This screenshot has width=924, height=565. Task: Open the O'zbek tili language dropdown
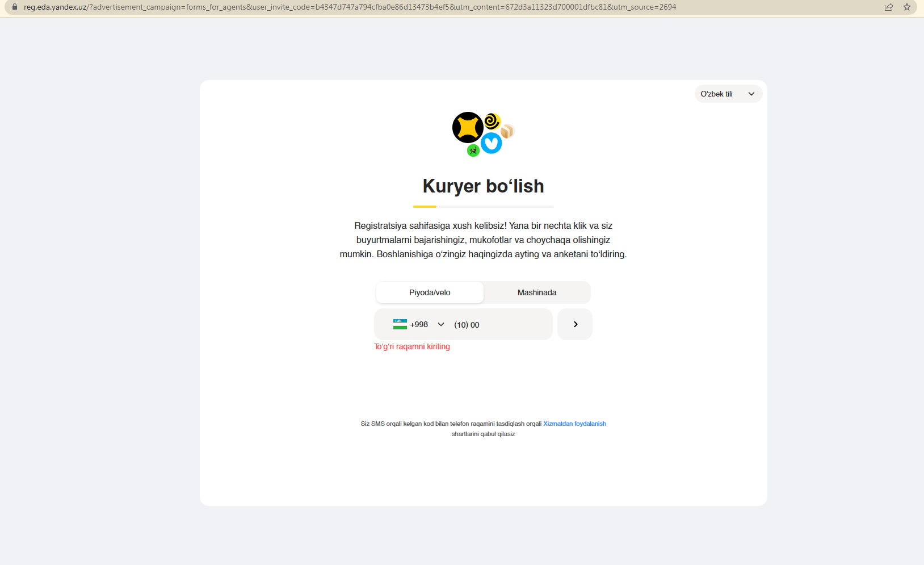(x=728, y=94)
